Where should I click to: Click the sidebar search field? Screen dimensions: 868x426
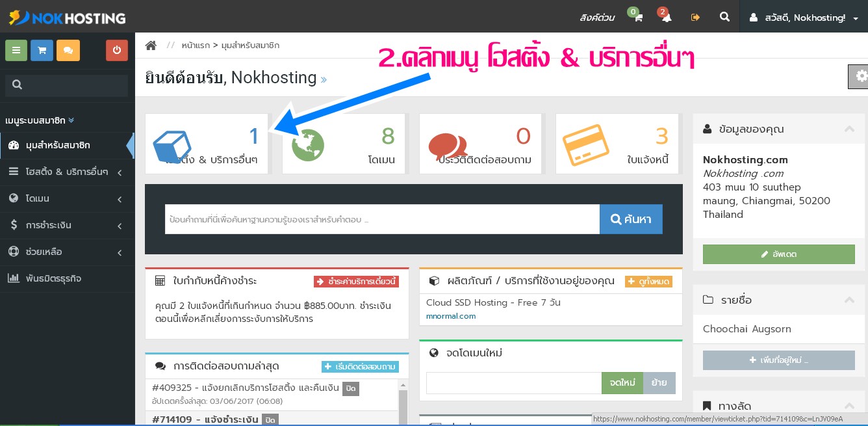click(x=66, y=85)
